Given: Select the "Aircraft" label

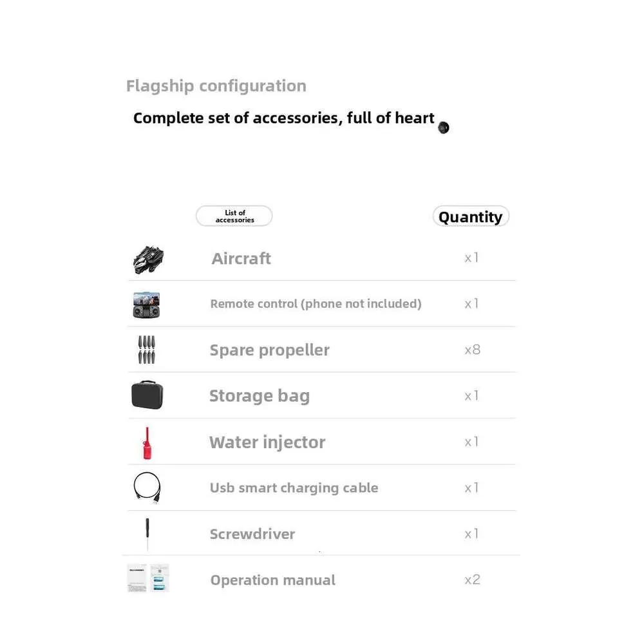Looking at the screenshot, I should [x=241, y=258].
